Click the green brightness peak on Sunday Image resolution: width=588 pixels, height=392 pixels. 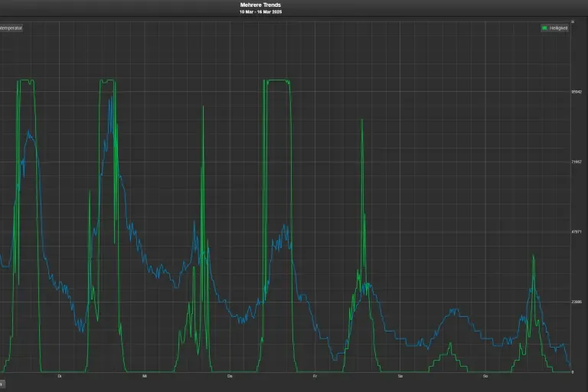click(534, 258)
